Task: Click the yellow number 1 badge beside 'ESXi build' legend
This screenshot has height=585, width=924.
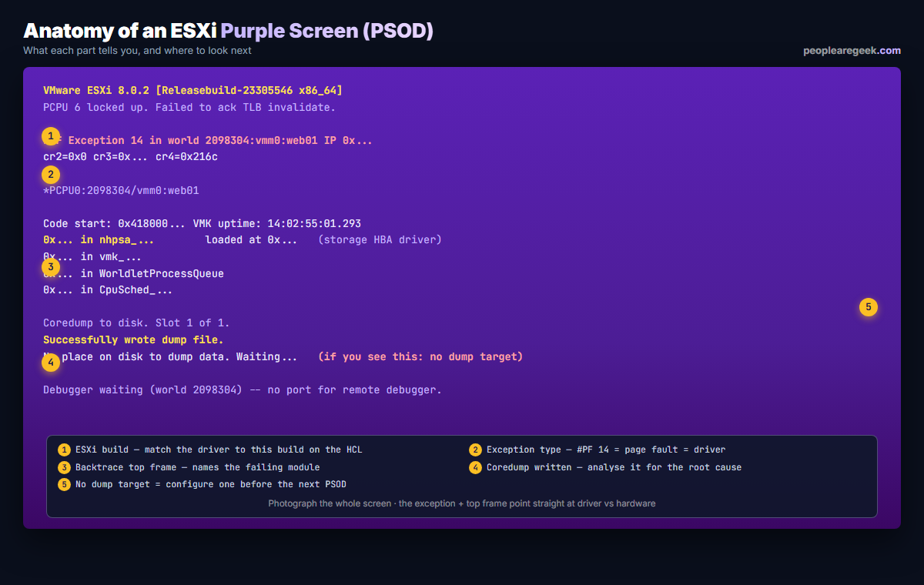Action: (65, 450)
